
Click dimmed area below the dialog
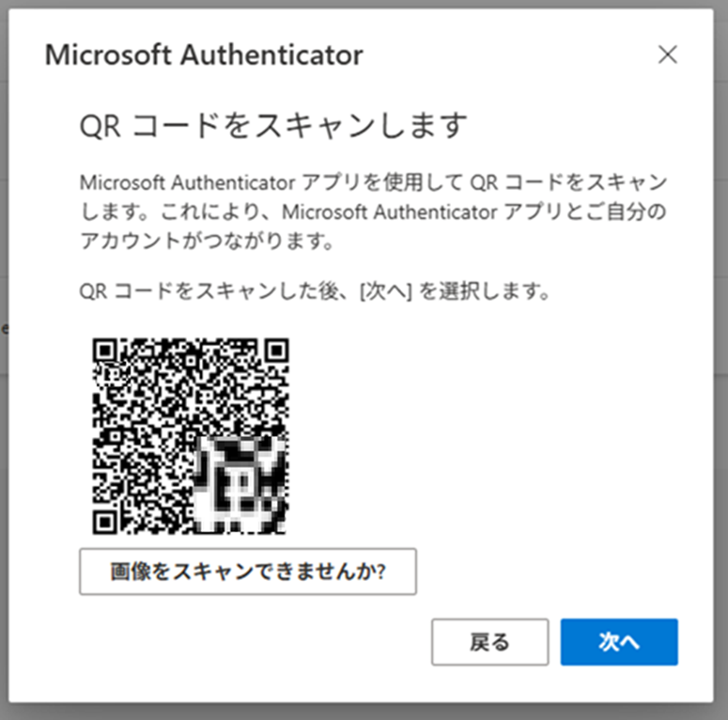(364, 712)
